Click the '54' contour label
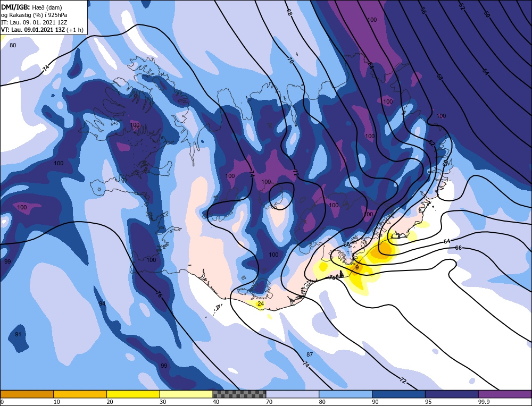 [486, 72]
